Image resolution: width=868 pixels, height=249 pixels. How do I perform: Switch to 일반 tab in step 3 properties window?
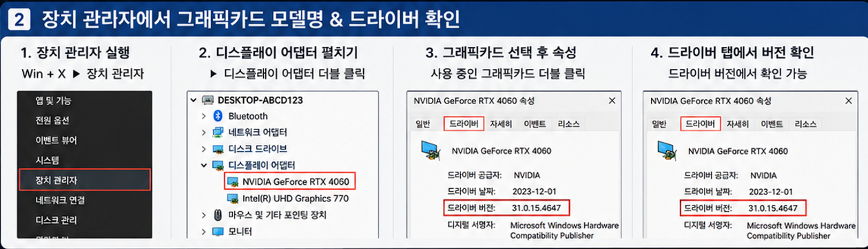coord(423,124)
